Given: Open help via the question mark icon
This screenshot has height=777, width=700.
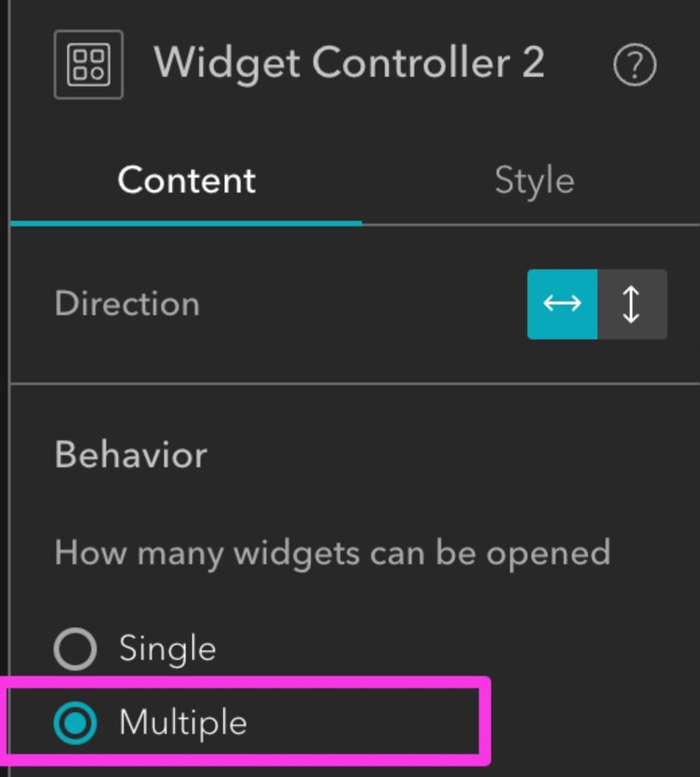Looking at the screenshot, I should point(635,65).
